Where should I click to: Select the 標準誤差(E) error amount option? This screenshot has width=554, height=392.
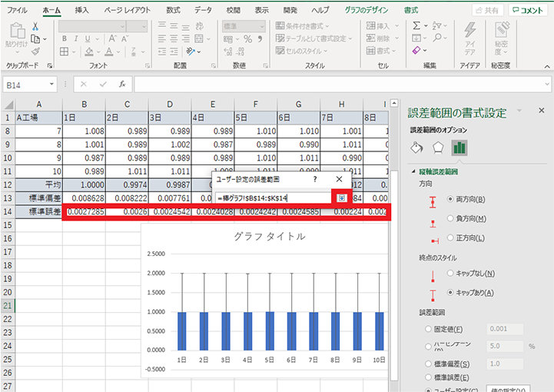pos(428,377)
